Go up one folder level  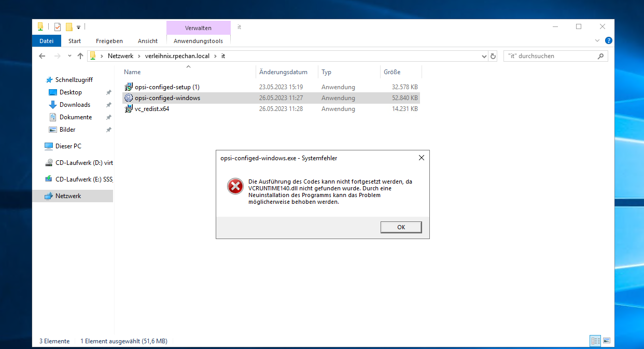click(x=80, y=56)
